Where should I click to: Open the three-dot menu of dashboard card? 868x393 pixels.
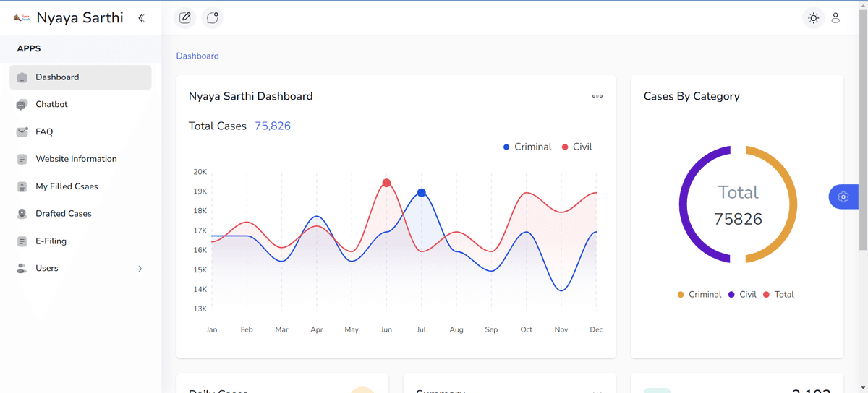[x=597, y=96]
